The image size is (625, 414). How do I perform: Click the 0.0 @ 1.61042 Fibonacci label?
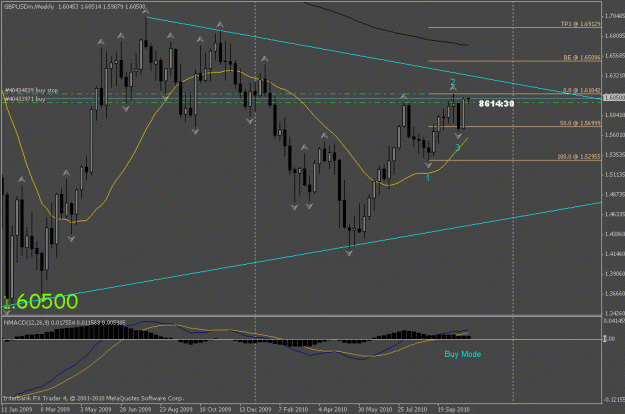[x=582, y=90]
